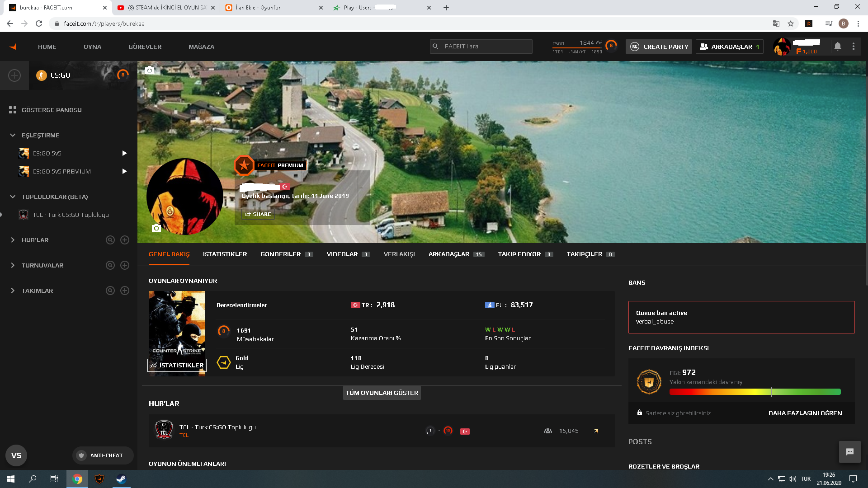Image resolution: width=868 pixels, height=488 pixels.
Task: Click the profile avatar picture
Action: pyautogui.click(x=185, y=197)
